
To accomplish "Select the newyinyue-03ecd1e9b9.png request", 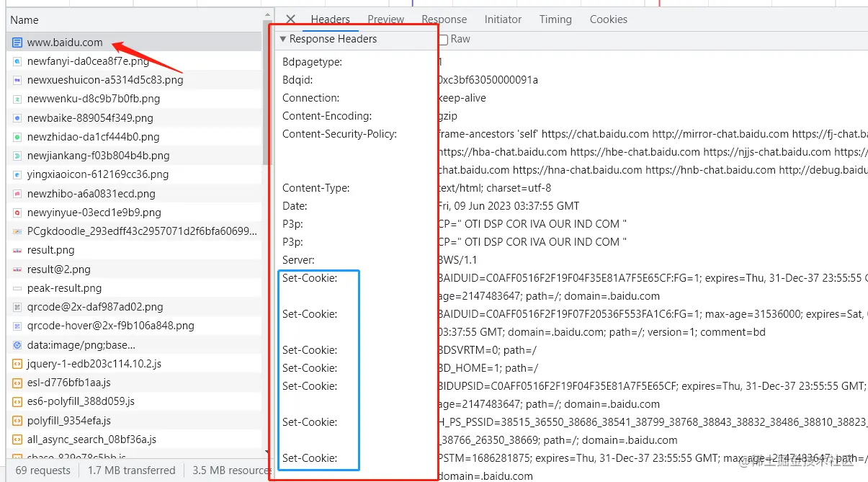I will point(134,213).
